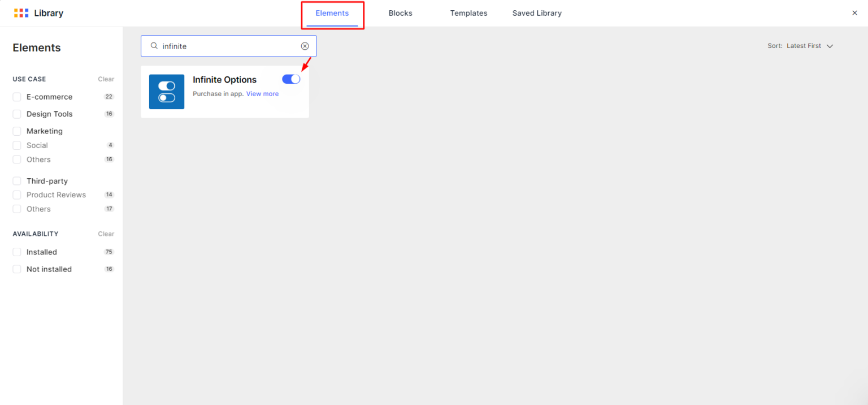Toggle the Infinite Options switch off
Image resolution: width=868 pixels, height=405 pixels.
291,79
